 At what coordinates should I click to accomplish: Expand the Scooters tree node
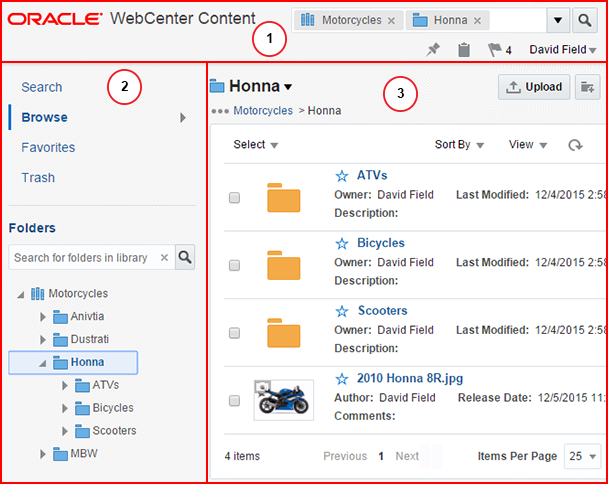pyautogui.click(x=65, y=431)
